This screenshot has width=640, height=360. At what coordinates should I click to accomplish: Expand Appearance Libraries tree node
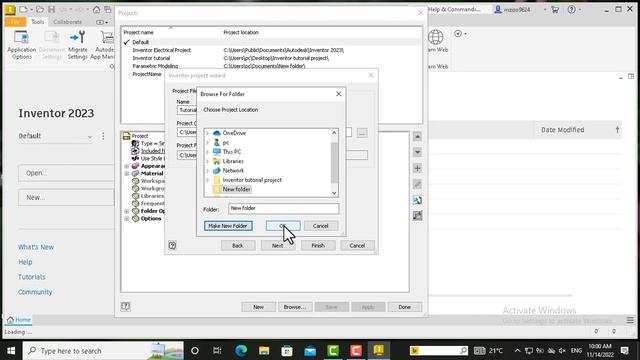coord(127,166)
